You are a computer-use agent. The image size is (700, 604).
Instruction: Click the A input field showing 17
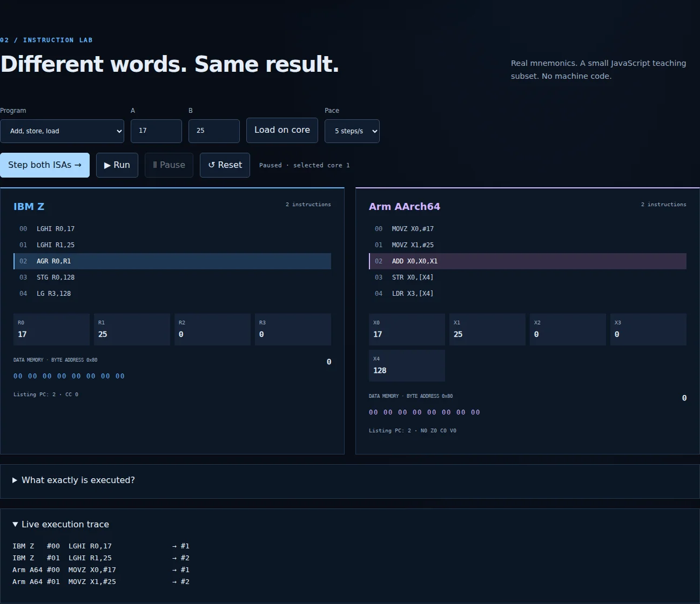156,131
